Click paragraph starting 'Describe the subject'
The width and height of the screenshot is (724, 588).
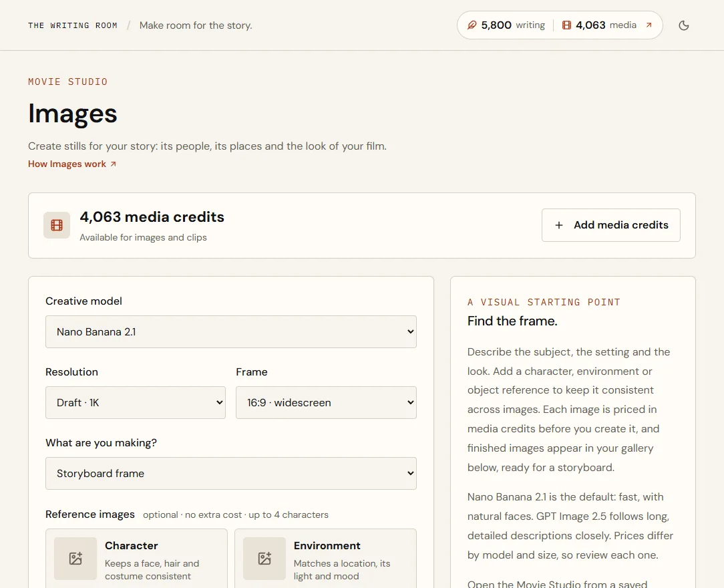[x=569, y=410]
